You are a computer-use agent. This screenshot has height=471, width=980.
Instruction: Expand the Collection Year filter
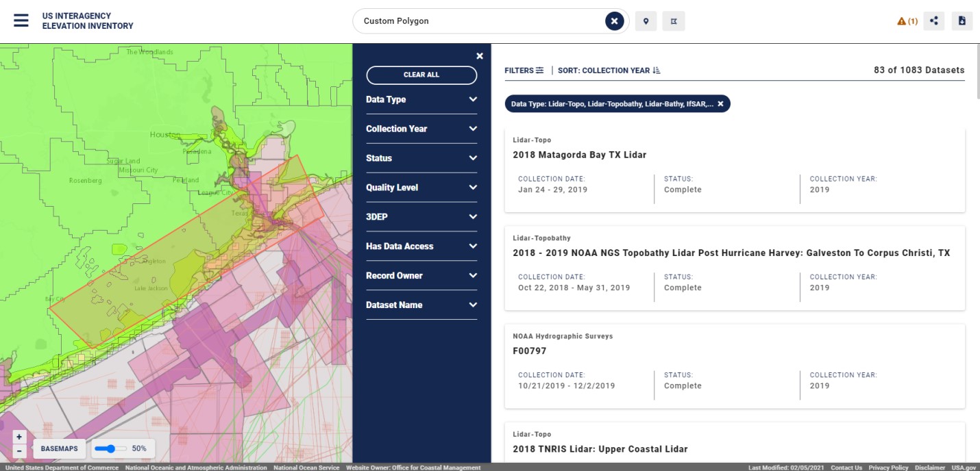(421, 129)
